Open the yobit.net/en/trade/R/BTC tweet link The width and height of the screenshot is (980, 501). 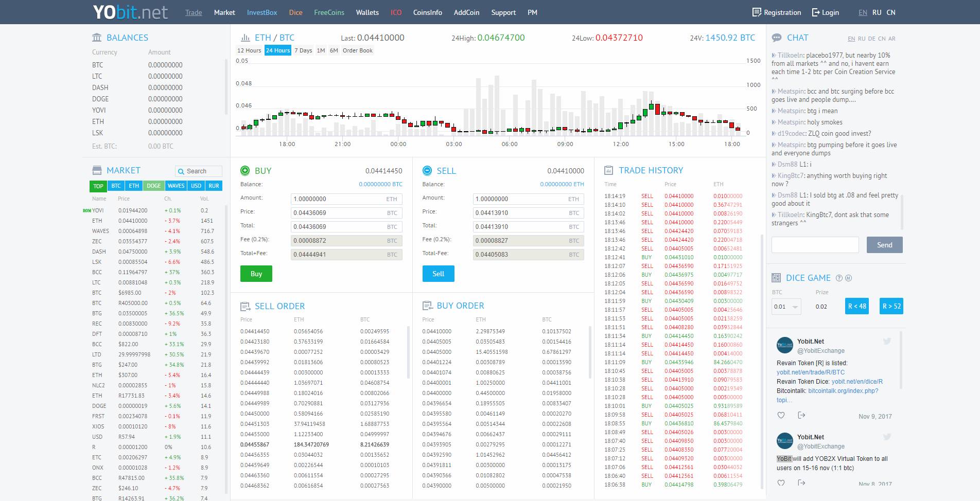[x=811, y=372]
